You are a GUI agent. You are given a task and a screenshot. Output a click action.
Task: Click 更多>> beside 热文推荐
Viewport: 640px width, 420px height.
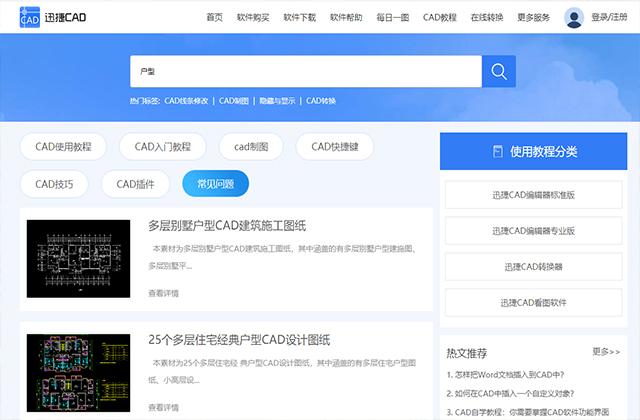(606, 351)
